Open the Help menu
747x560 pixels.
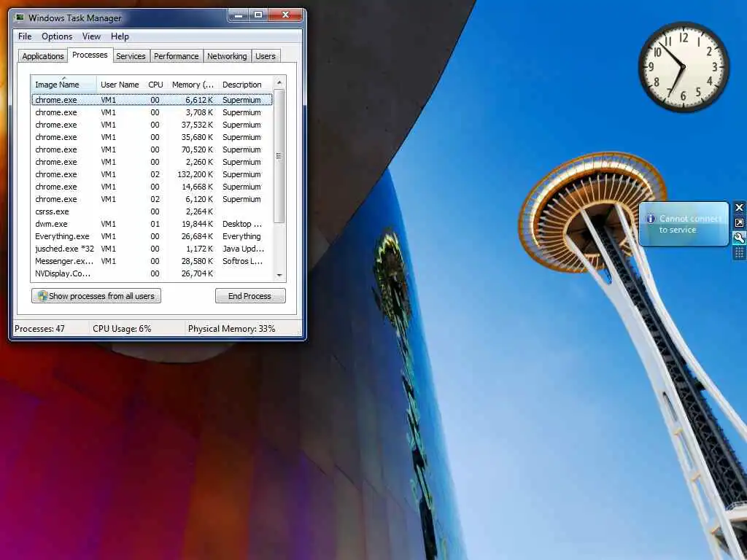tap(120, 36)
